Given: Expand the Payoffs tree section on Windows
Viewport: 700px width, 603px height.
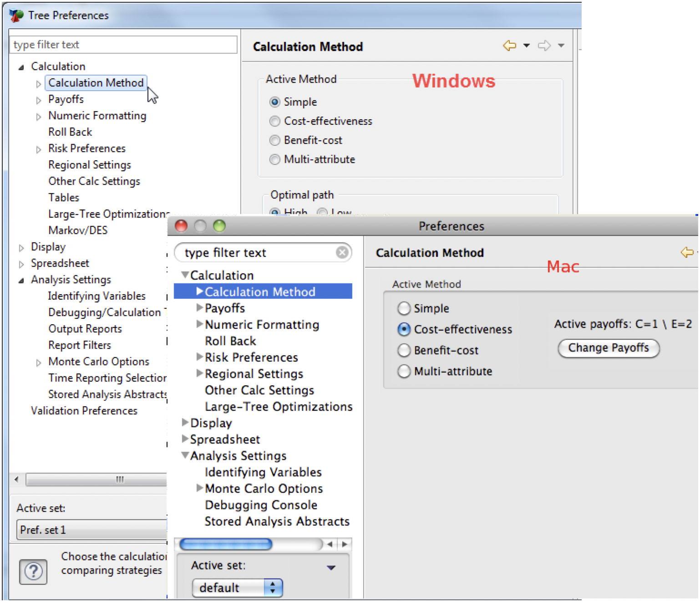Looking at the screenshot, I should coord(38,99).
